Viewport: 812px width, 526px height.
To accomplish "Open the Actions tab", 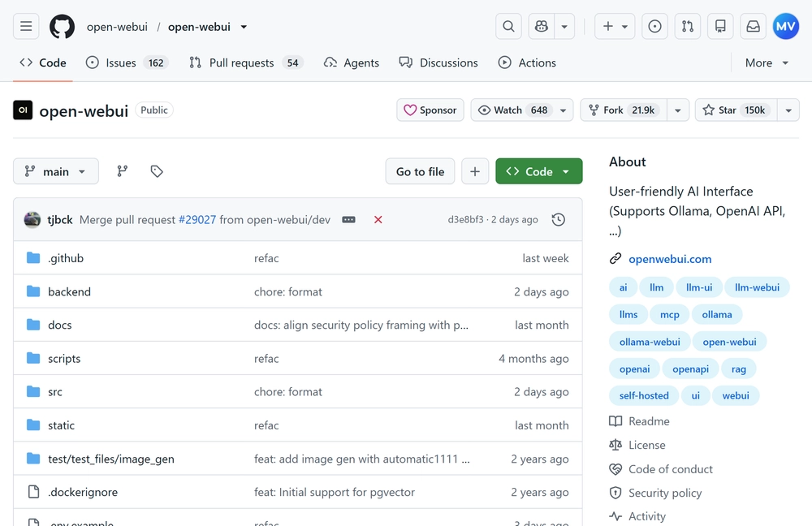I will click(x=527, y=63).
